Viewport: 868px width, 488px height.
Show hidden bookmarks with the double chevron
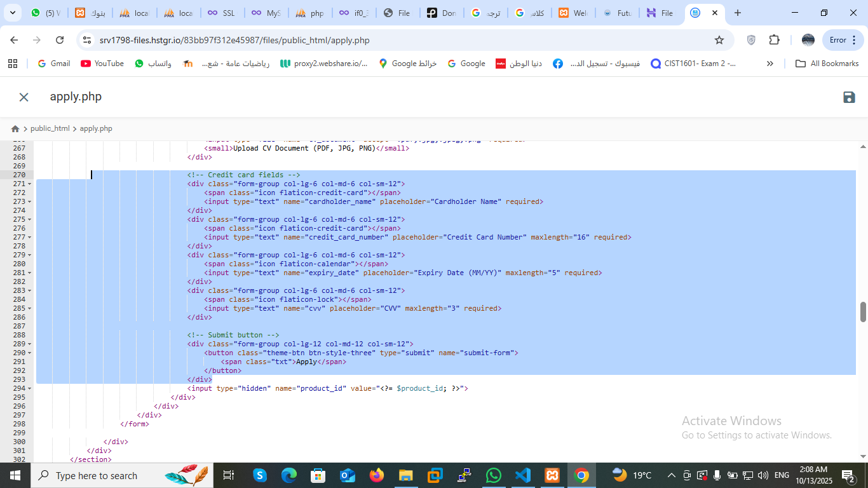[770, 64]
